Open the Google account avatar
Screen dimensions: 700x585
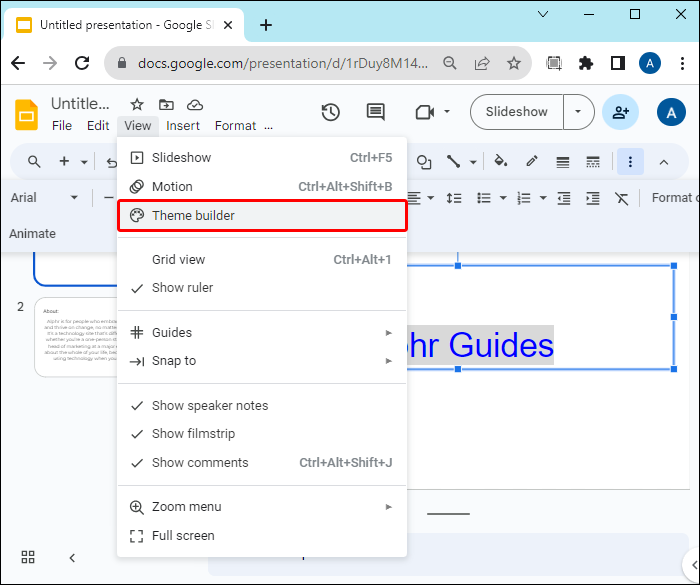(671, 113)
